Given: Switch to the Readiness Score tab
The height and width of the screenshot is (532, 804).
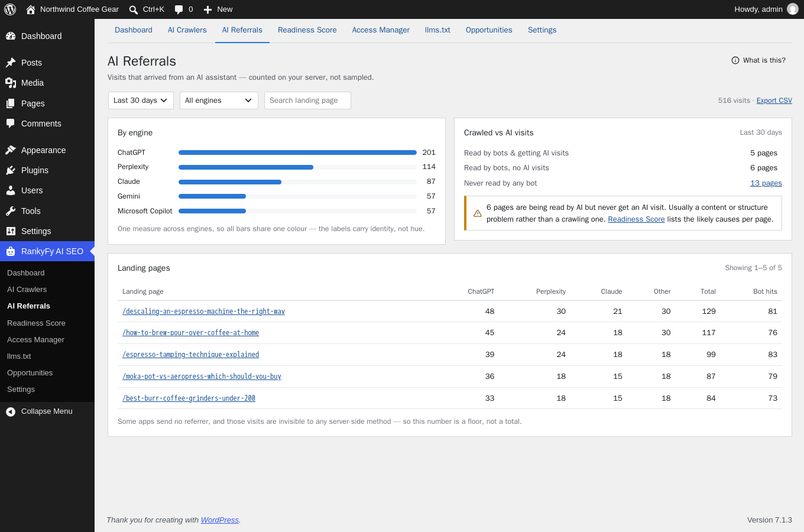Looking at the screenshot, I should [x=307, y=30].
